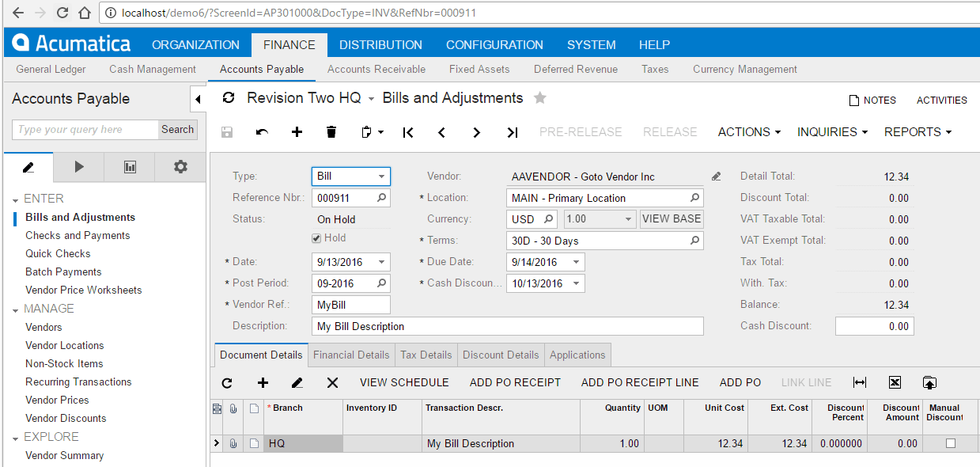Fit grid columns to width icon
The image size is (980, 467).
[860, 382]
